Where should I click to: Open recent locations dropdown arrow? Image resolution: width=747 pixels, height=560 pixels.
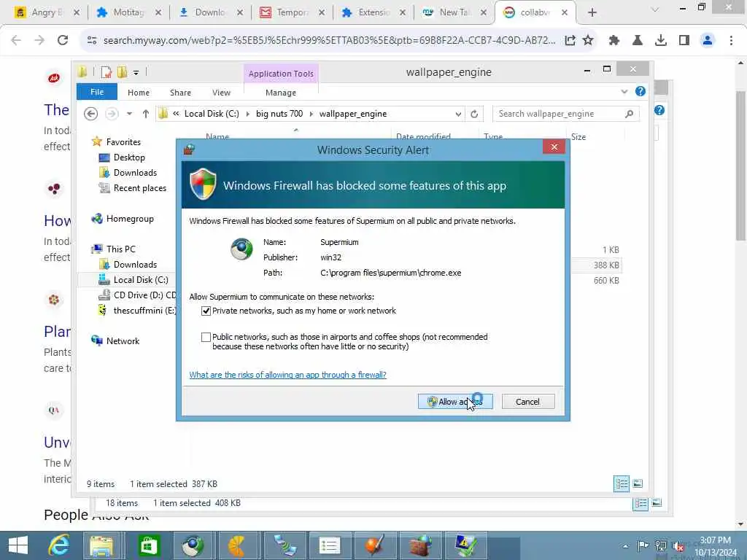point(129,114)
